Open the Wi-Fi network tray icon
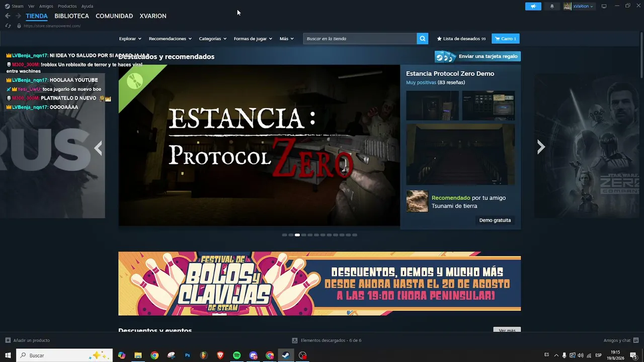The width and height of the screenshot is (644, 362). 589,355
